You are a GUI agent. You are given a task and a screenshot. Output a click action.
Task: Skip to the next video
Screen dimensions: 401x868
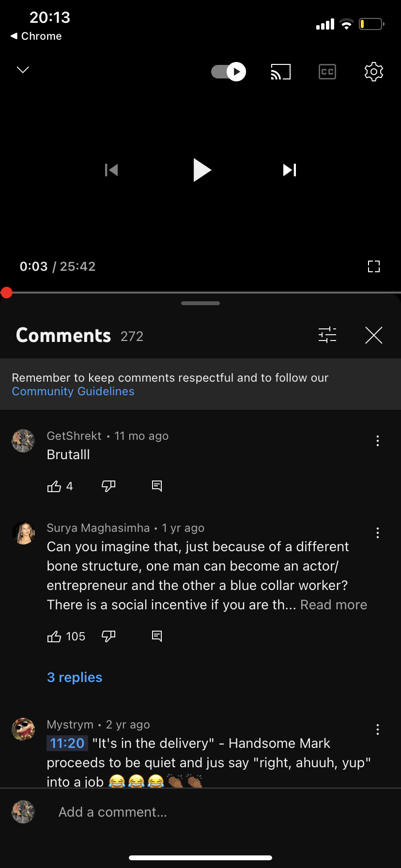[290, 170]
